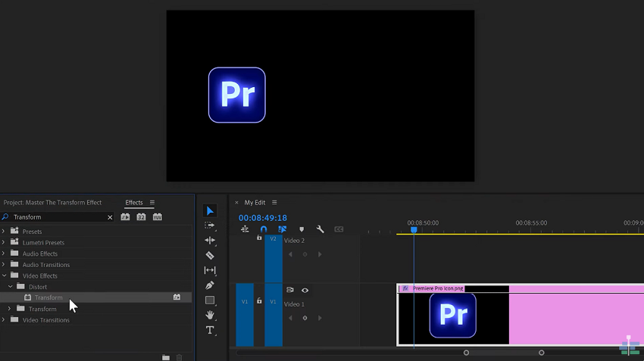644x361 pixels.
Task: Click the search magnifier icon
Action: 5,216
